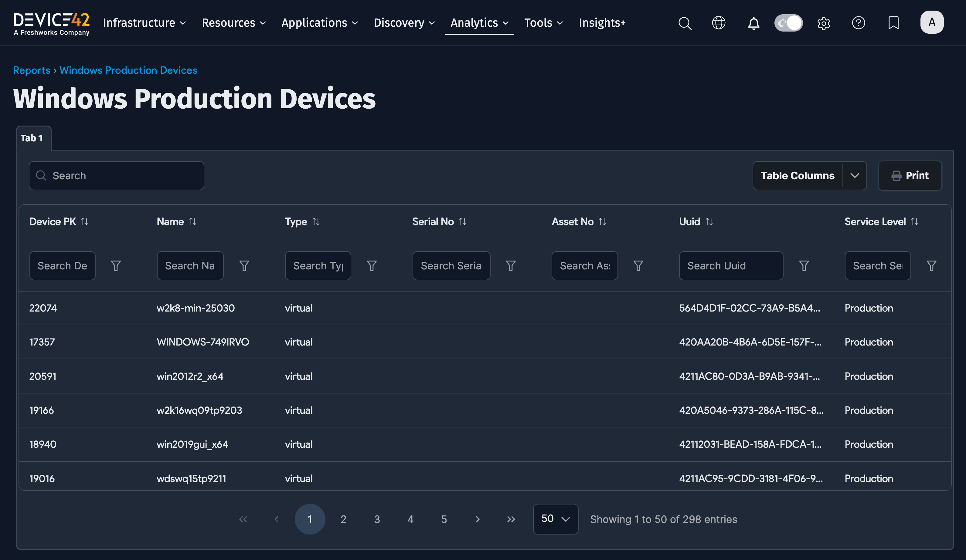
Task: Click the Search Uuid input field
Action: (731, 265)
